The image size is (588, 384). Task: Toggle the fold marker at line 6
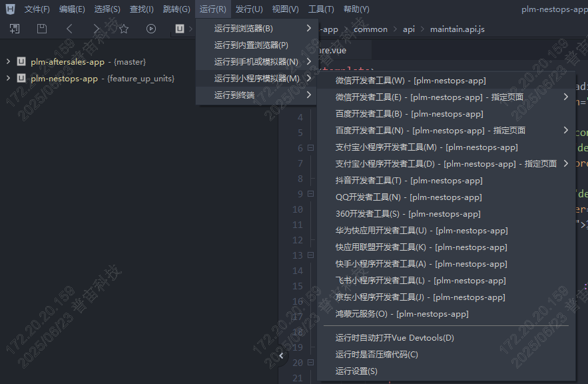[x=310, y=148]
